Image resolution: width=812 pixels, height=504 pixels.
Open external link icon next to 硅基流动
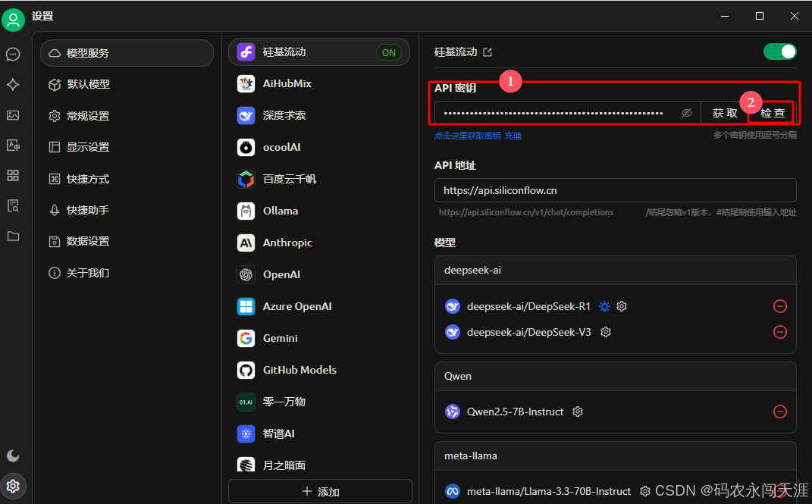tap(488, 52)
